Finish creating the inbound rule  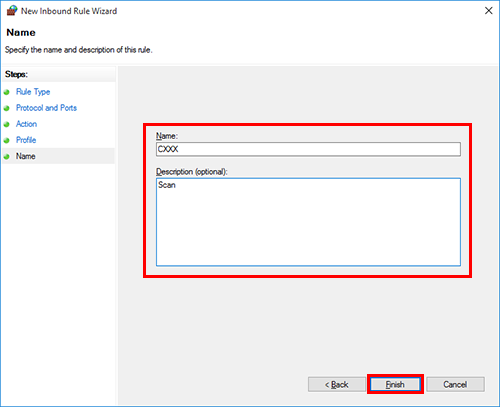pos(395,384)
